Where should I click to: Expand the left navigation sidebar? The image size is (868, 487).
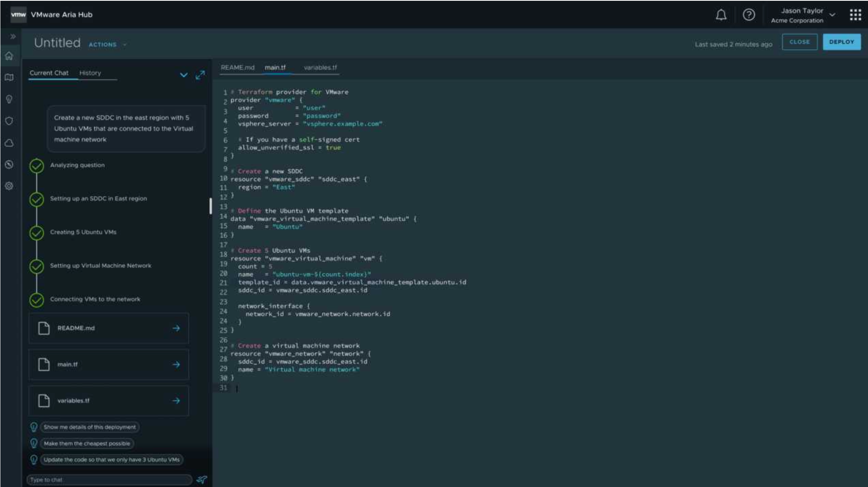[x=13, y=37]
